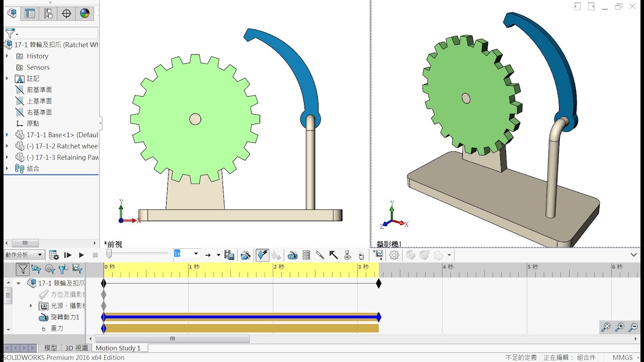Select 重力 gravity in motion tree

pyautogui.click(x=57, y=328)
